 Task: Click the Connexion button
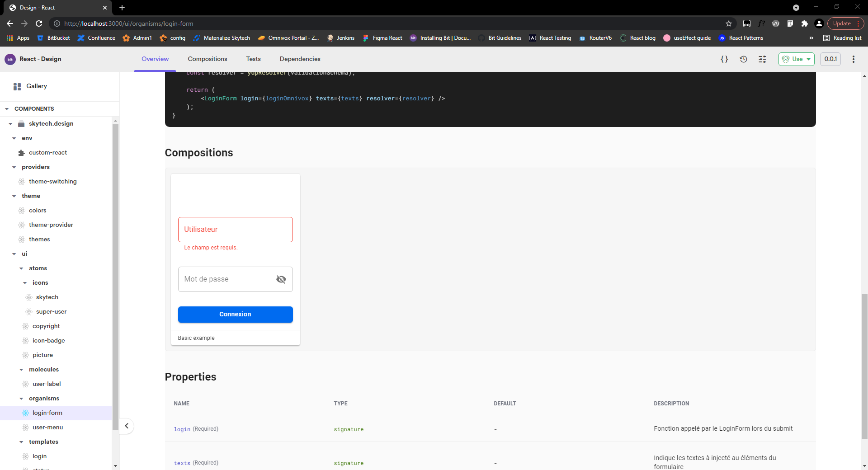tap(236, 315)
